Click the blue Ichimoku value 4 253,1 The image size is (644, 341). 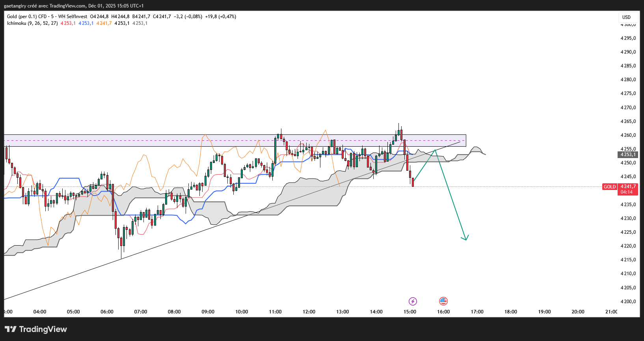click(x=86, y=23)
